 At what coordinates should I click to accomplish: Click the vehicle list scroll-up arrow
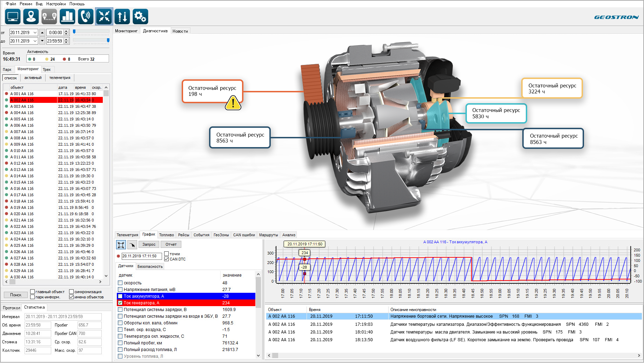(106, 87)
